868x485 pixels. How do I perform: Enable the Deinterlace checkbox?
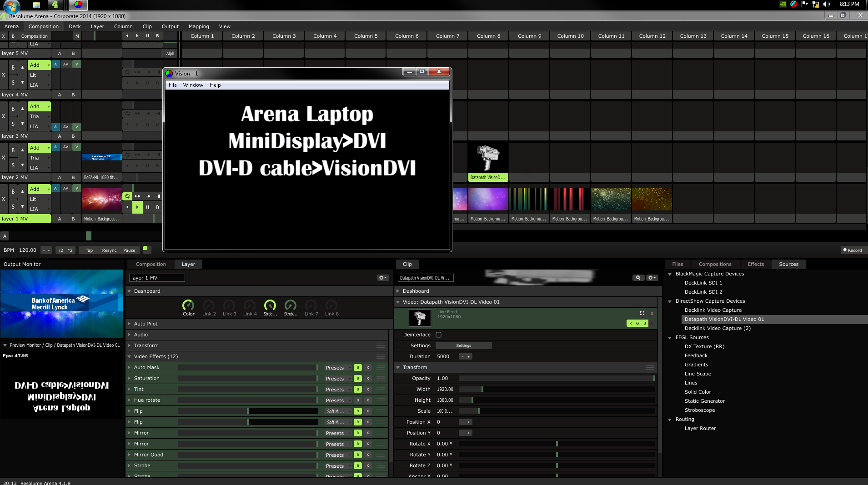(x=439, y=335)
